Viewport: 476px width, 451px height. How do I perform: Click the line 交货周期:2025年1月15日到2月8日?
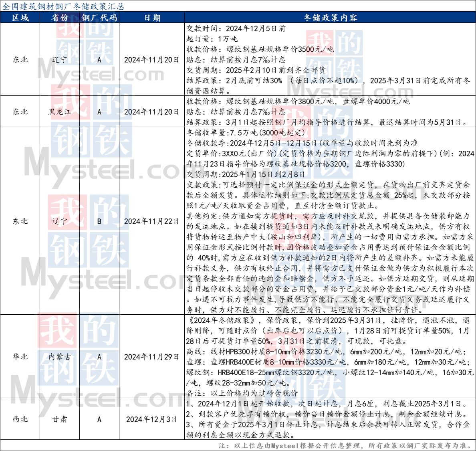pyautogui.click(x=246, y=174)
